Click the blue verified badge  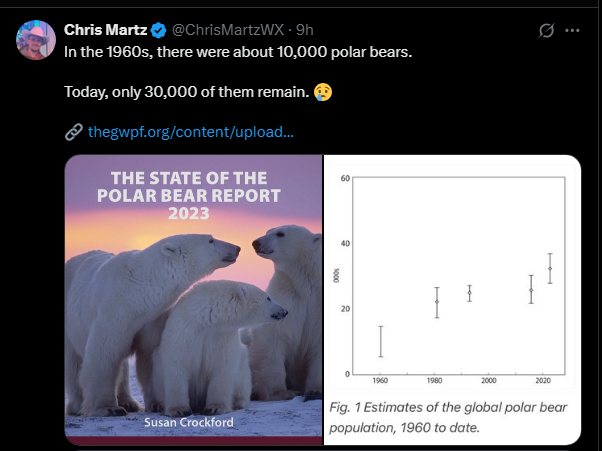click(158, 30)
